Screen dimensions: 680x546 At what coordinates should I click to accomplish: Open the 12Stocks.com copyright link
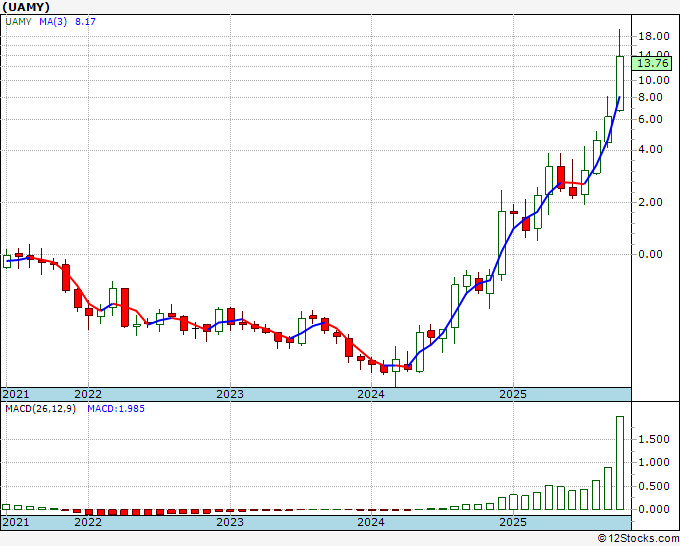638,538
